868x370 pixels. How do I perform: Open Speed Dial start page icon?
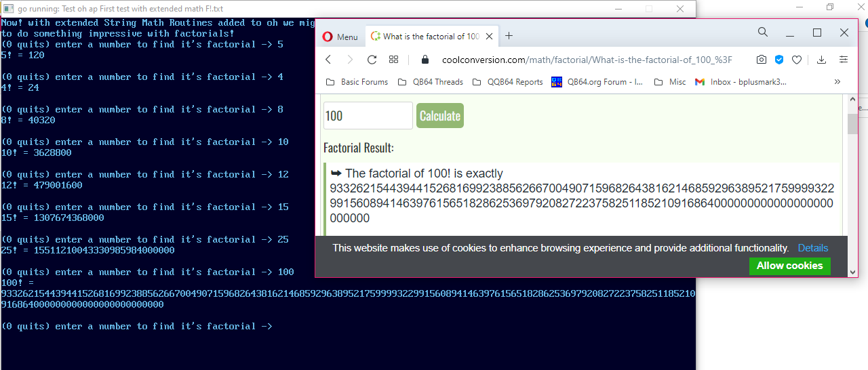coord(393,60)
